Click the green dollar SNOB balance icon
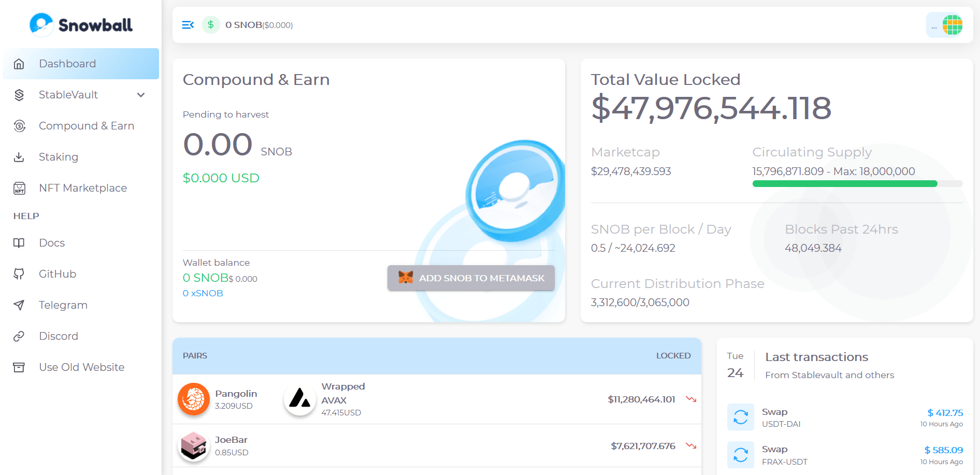This screenshot has height=475, width=980. (211, 25)
